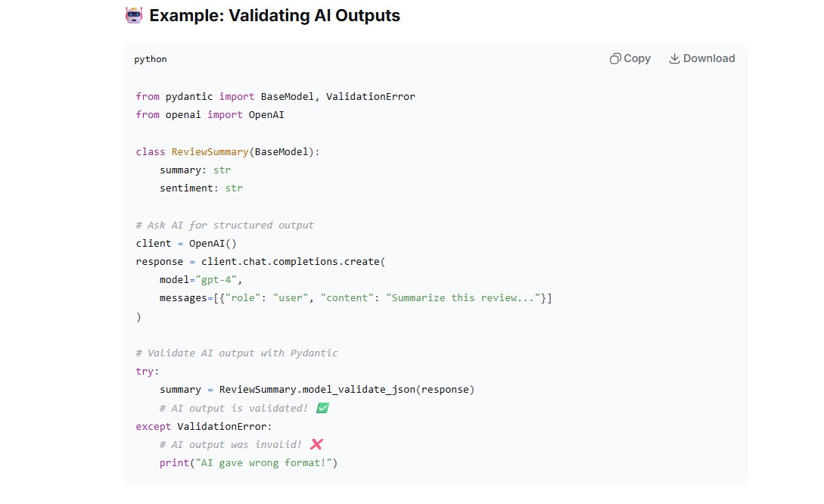Click the python language label
This screenshot has width=824, height=504.
pyautogui.click(x=151, y=59)
